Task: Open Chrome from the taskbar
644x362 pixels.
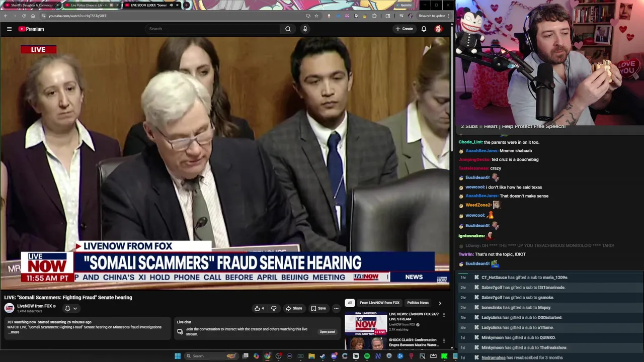Action: pyautogui.click(x=267, y=356)
